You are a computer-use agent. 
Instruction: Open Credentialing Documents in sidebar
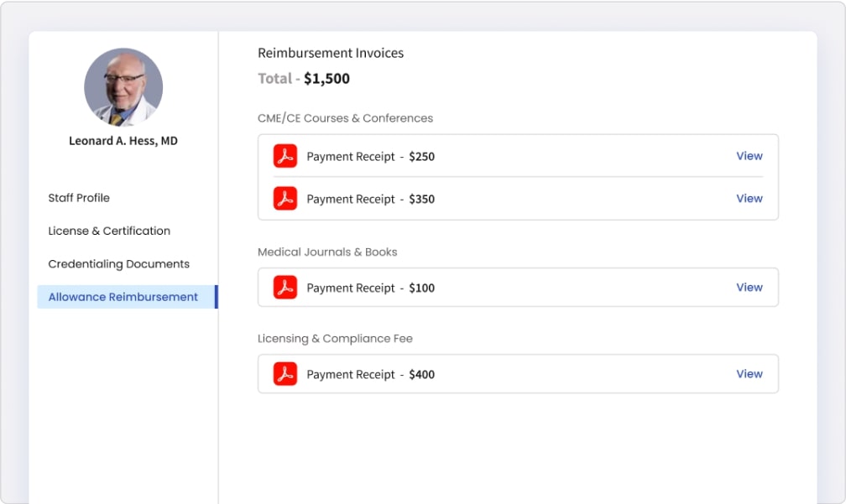pos(118,264)
